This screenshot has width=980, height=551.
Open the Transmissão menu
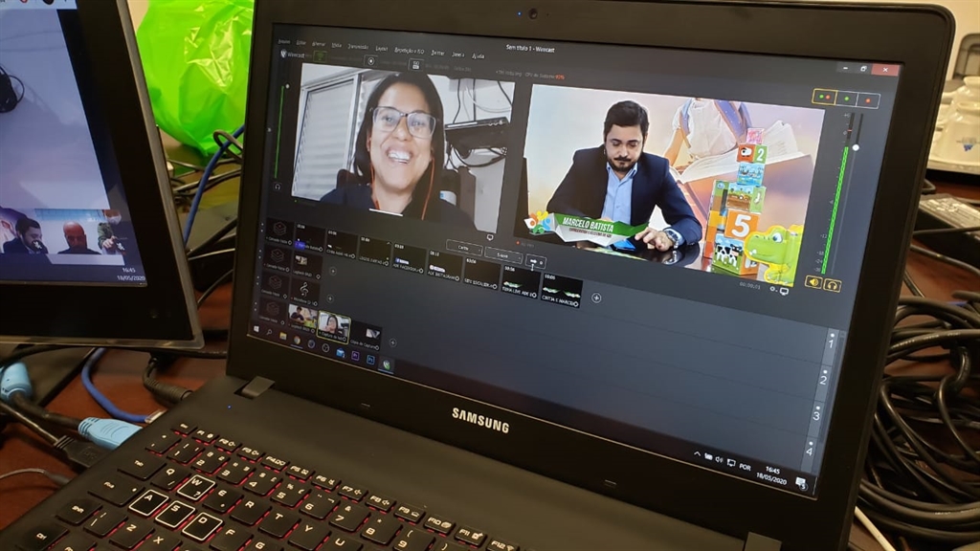click(x=358, y=46)
